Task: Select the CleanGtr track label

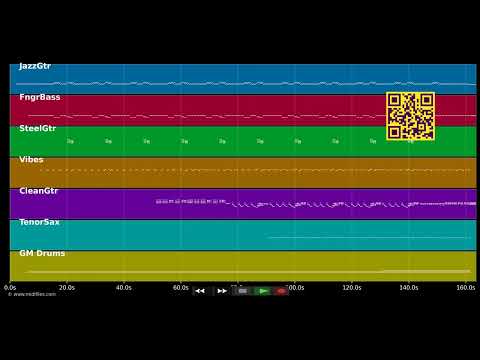Action: coord(38,191)
